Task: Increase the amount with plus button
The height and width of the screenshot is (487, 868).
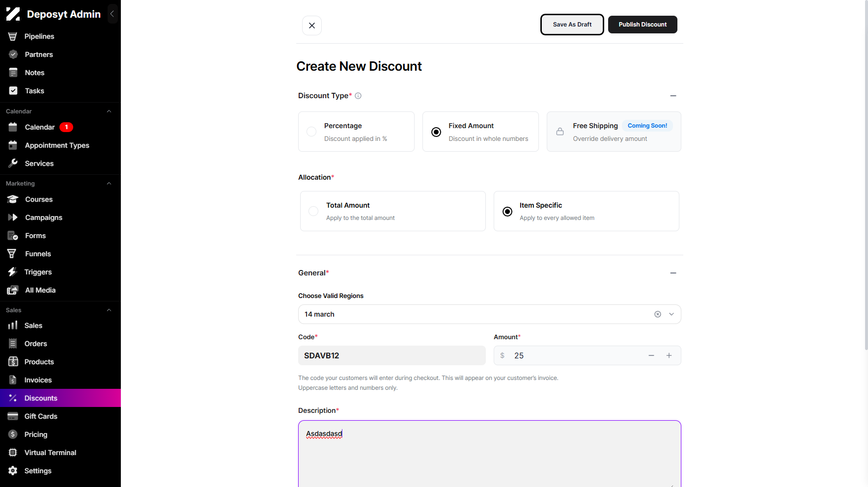Action: tap(669, 355)
